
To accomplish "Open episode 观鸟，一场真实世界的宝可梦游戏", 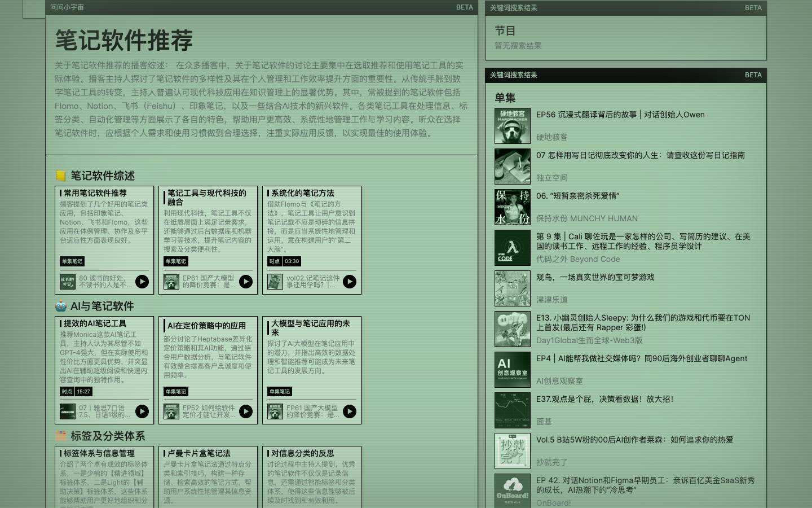I will point(595,277).
